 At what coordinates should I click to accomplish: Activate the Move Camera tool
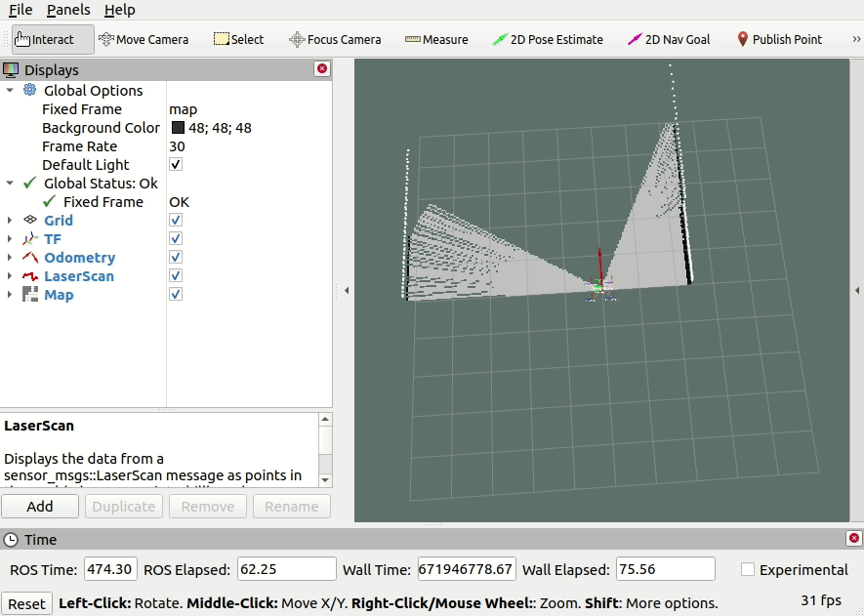click(x=144, y=39)
